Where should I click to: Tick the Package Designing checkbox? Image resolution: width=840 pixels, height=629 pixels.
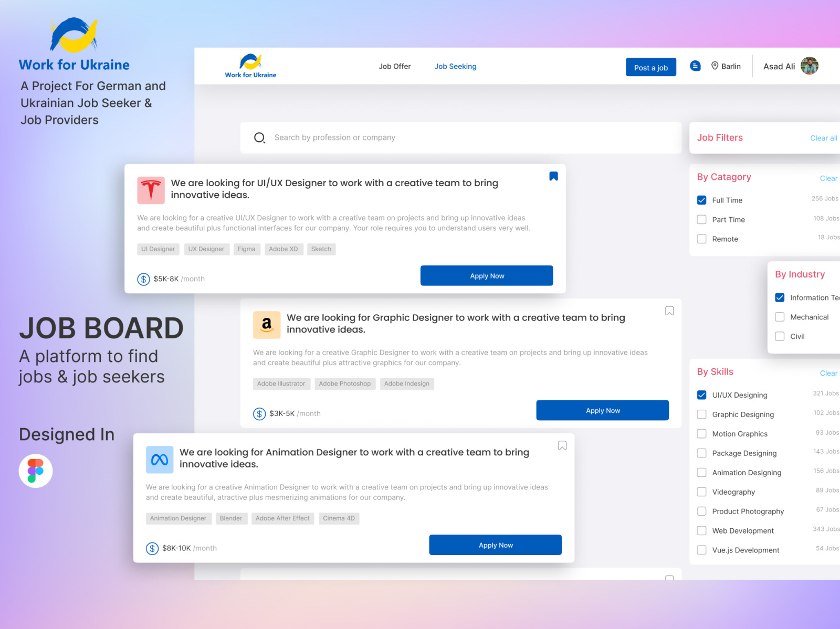click(701, 453)
